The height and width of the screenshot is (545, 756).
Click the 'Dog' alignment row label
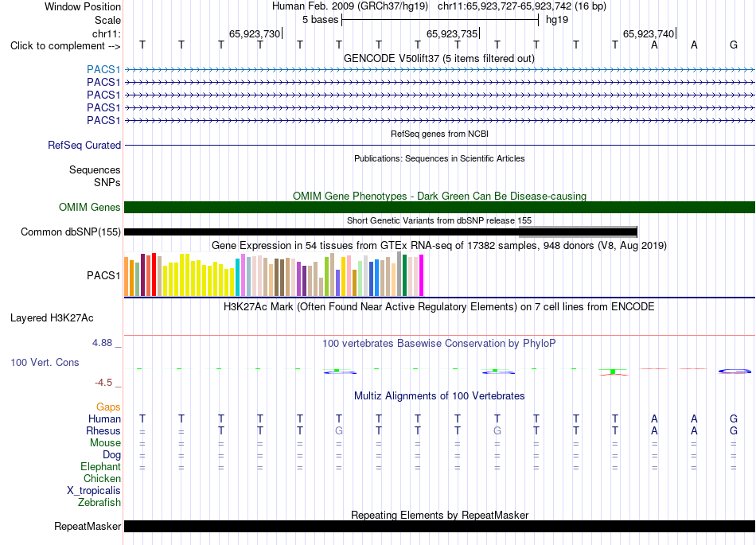(x=111, y=454)
